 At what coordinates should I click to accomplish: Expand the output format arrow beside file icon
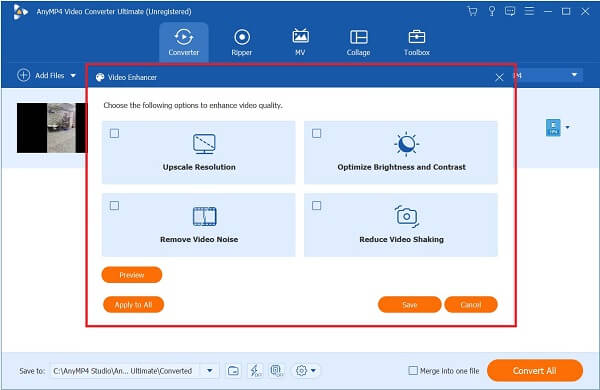tap(567, 127)
